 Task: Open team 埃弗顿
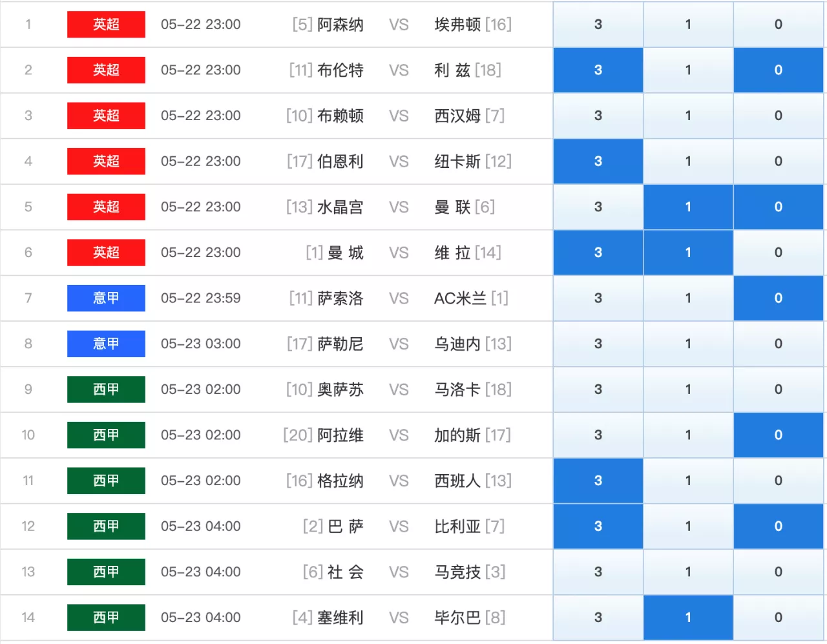pyautogui.click(x=457, y=25)
